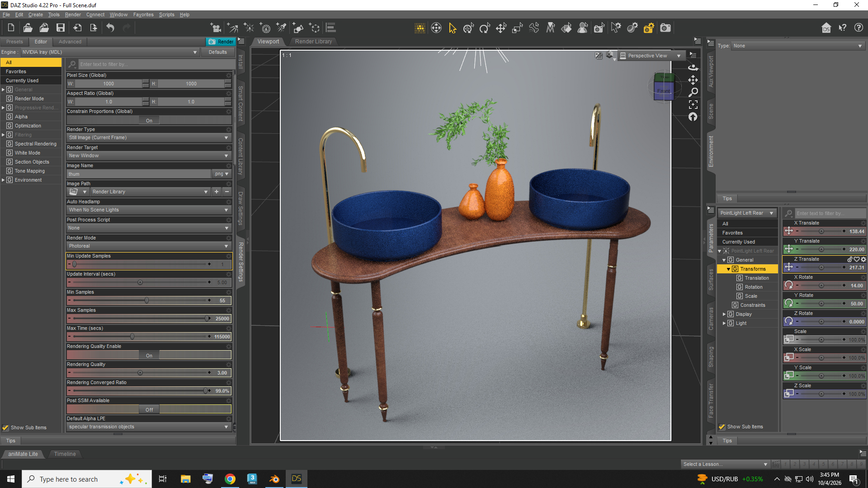Click the orbit camera viewport control

[x=693, y=68]
